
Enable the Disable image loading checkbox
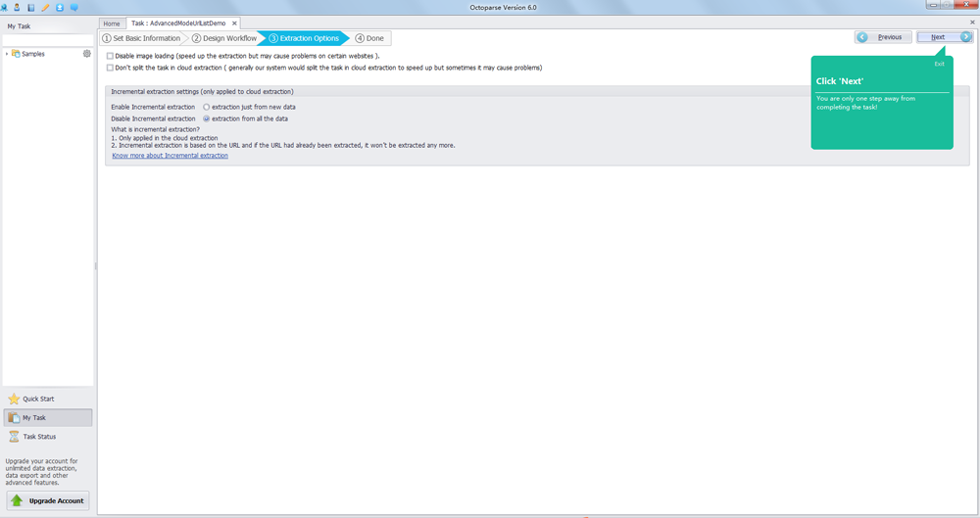point(110,56)
